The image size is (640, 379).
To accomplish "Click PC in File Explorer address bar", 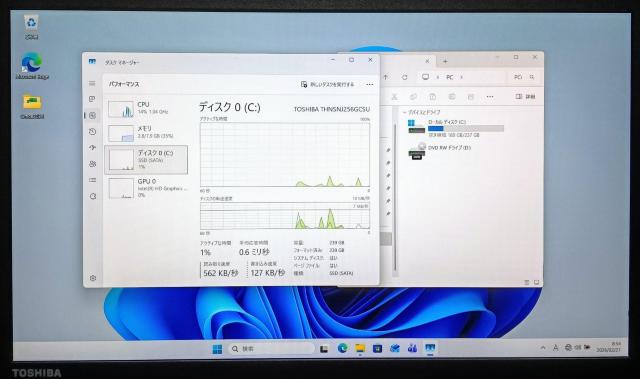I will (x=450, y=77).
